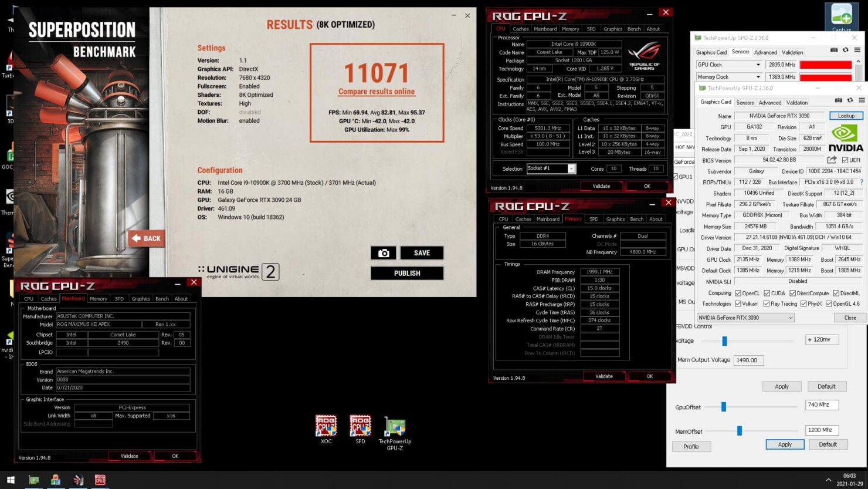Open the Capture desktop icon
Viewport: 868px width, 489px height.
tap(842, 17)
